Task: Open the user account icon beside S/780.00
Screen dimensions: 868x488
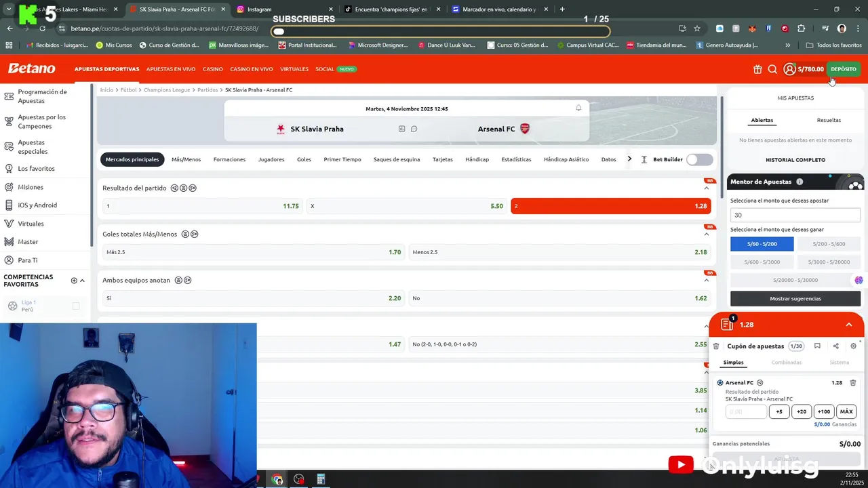Action: [789, 69]
